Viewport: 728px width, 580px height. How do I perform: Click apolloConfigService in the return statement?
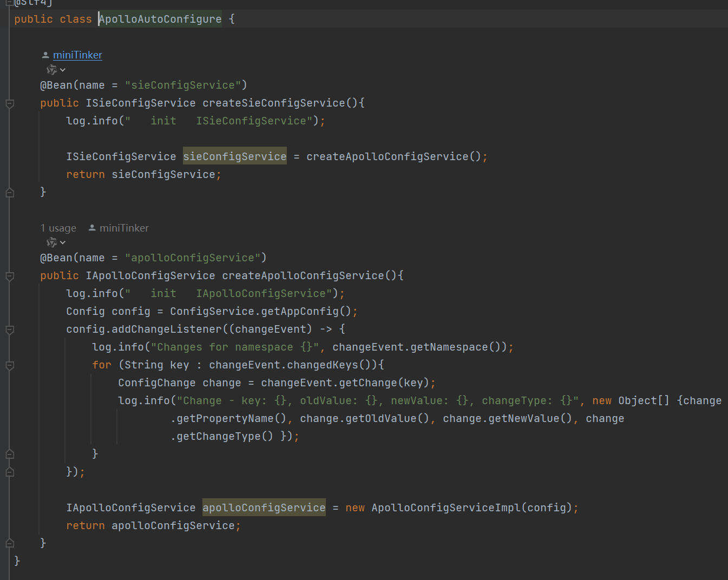(173, 525)
